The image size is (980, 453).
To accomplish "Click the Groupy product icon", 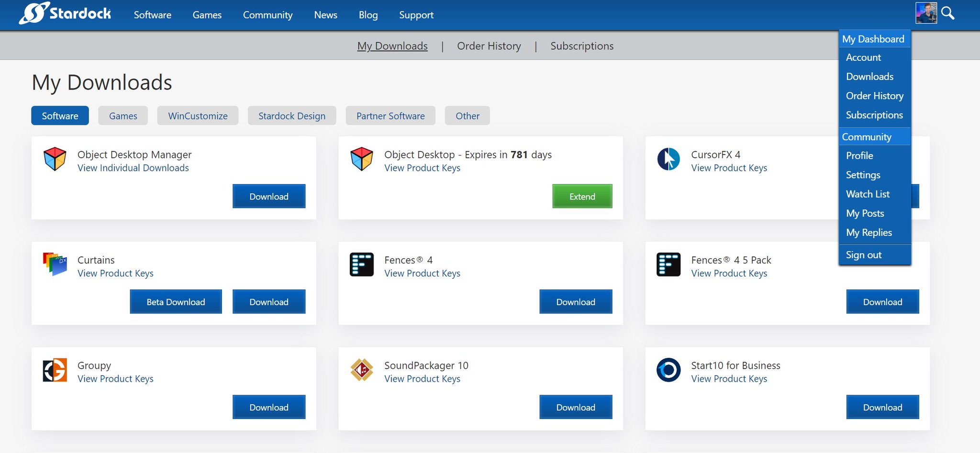I will [x=56, y=370].
